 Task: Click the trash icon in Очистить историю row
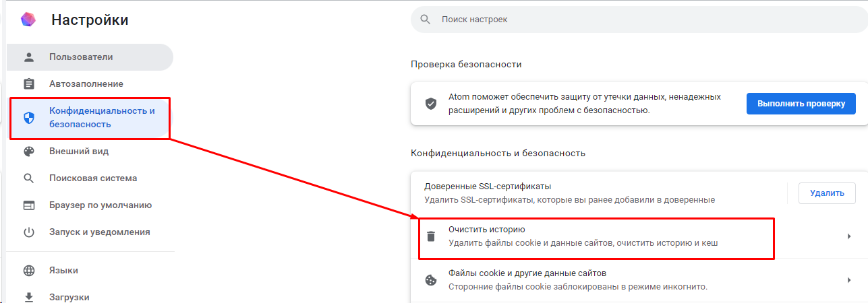click(x=430, y=236)
